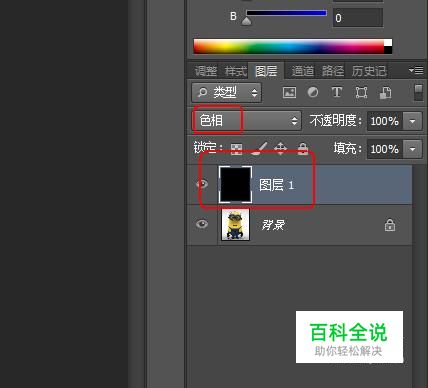Open the 色相 blend mode dropdown
The width and height of the screenshot is (428, 388).
pos(247,120)
